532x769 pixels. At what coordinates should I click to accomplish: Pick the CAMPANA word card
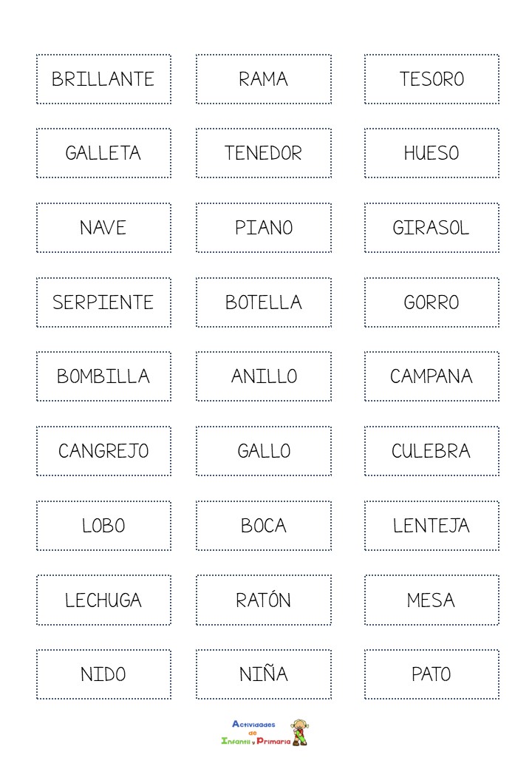click(x=432, y=376)
